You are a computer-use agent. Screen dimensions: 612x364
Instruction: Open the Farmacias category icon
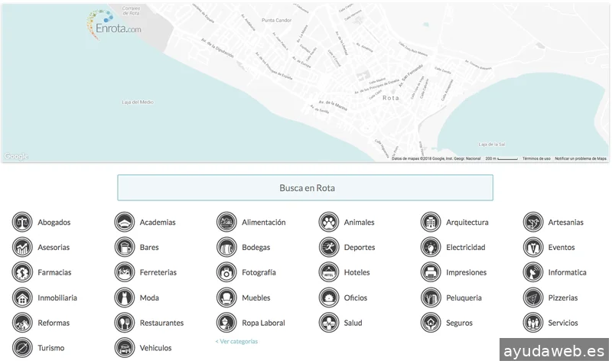point(22,272)
